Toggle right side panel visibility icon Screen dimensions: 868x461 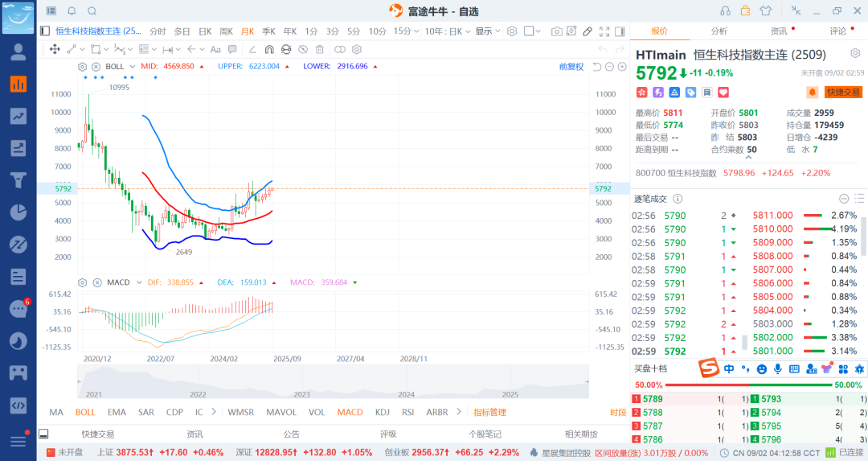(x=620, y=31)
